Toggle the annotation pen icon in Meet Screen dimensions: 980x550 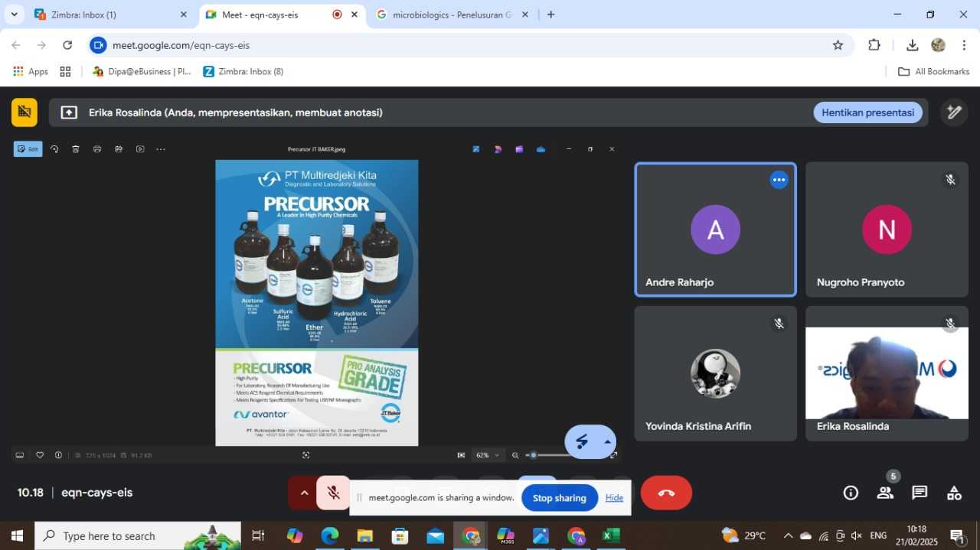click(954, 112)
